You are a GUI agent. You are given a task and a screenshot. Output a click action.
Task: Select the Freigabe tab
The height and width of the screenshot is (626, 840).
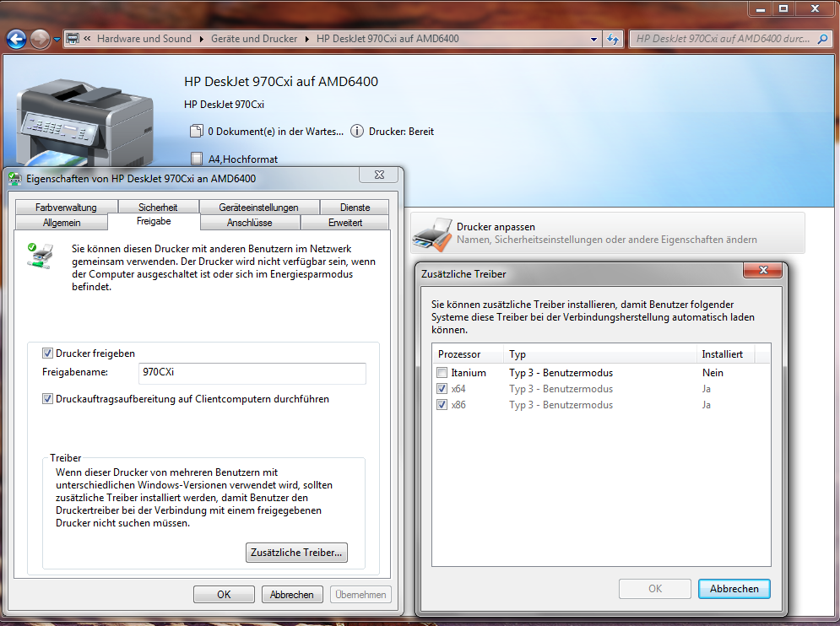point(154,221)
